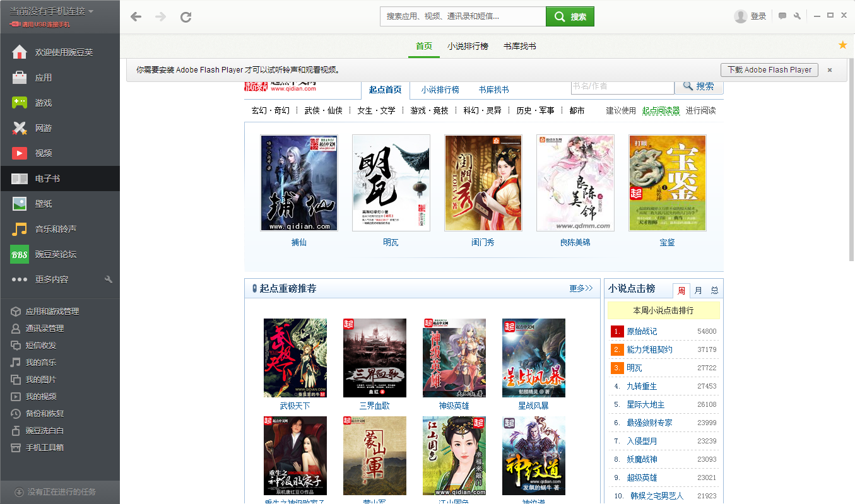Switch novel ranking to 总 view
Viewport: 855px width, 504px height.
tap(714, 291)
